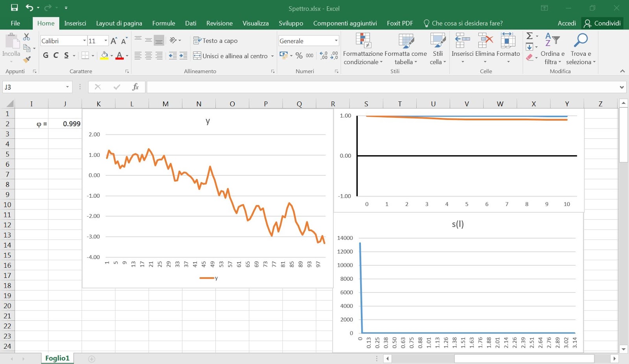Click the Inserisci cells icon
This screenshot has height=364, width=629.
pyautogui.click(x=462, y=40)
